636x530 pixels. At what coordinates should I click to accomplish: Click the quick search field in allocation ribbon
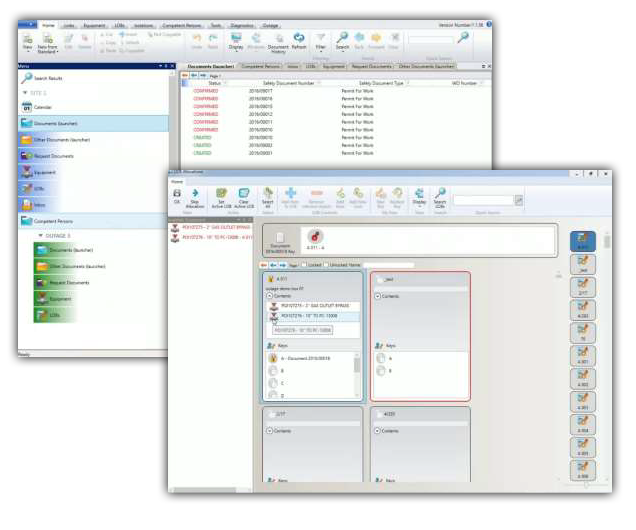[483, 200]
